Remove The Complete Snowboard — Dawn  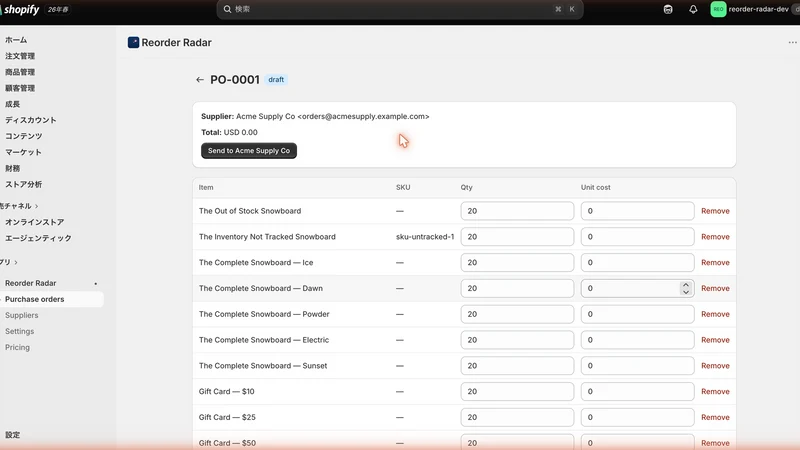[x=715, y=288]
